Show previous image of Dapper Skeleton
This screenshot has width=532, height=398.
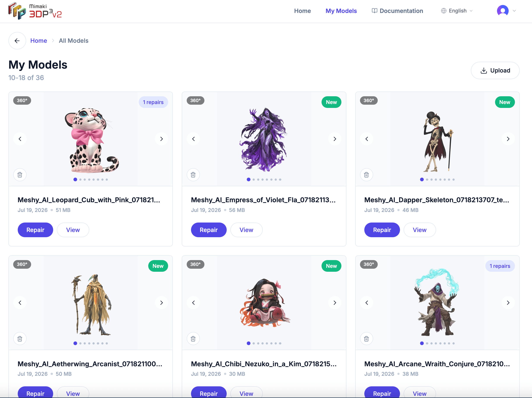tap(366, 139)
